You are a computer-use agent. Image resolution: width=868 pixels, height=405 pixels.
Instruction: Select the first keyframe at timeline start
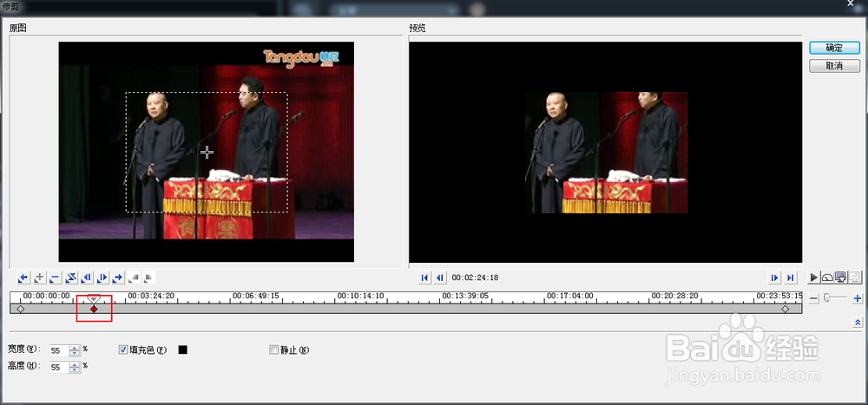(x=21, y=310)
